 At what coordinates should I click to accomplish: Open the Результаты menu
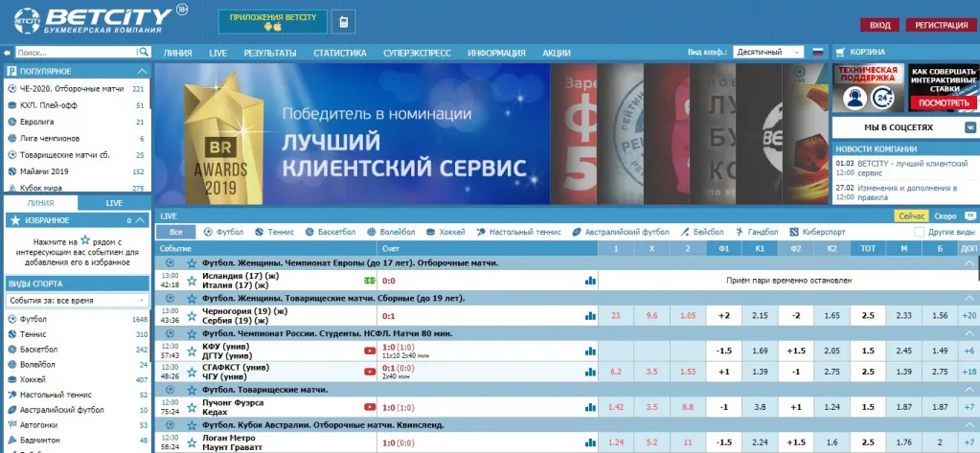pos(270,53)
